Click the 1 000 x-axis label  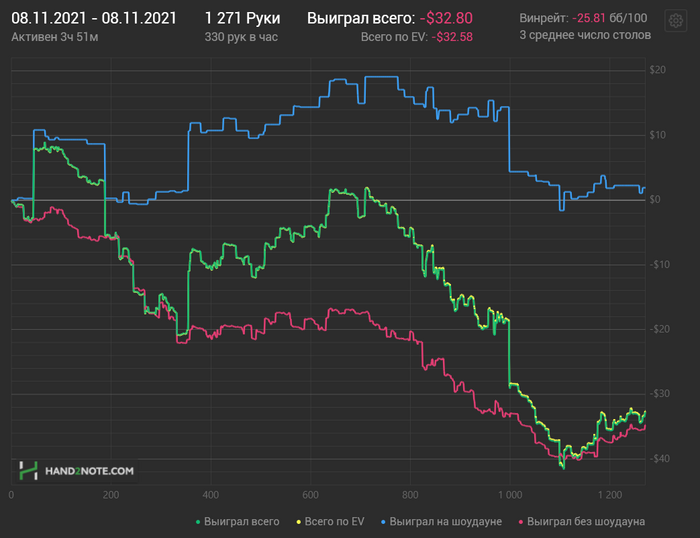coord(510,495)
